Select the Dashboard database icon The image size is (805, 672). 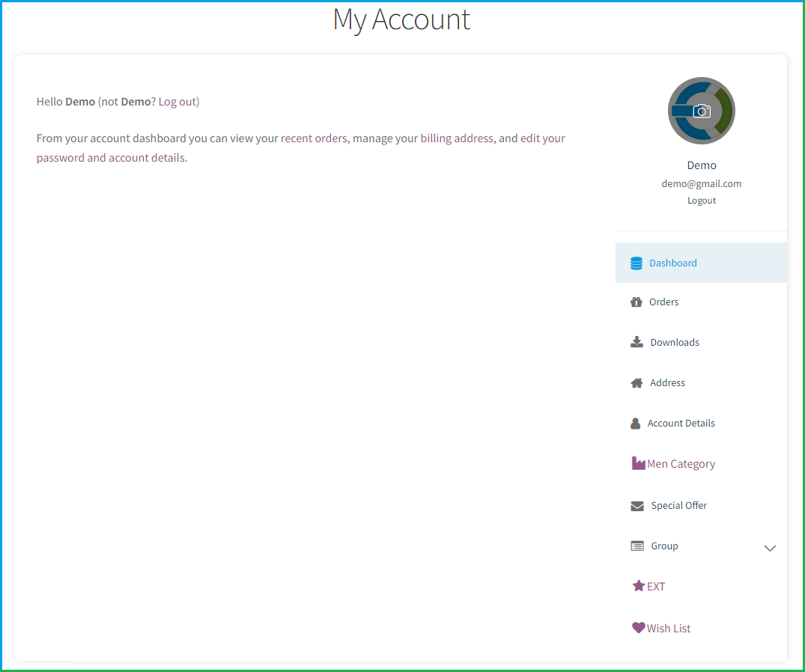point(636,263)
